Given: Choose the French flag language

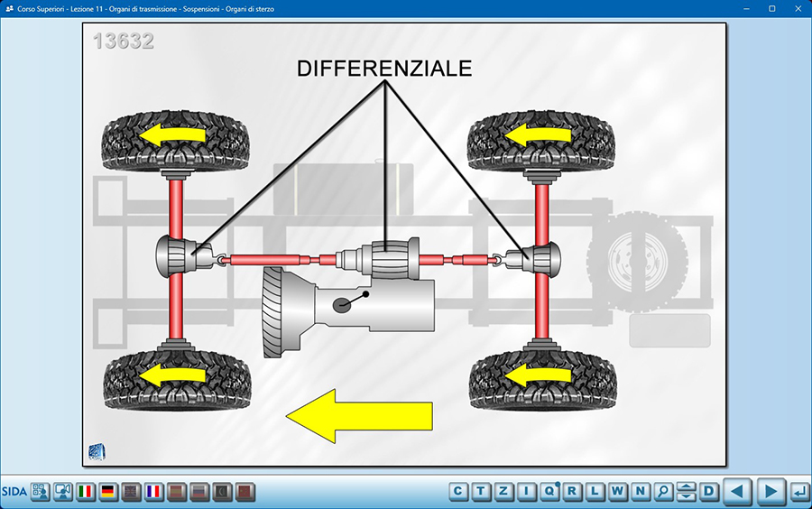Looking at the screenshot, I should [x=154, y=492].
